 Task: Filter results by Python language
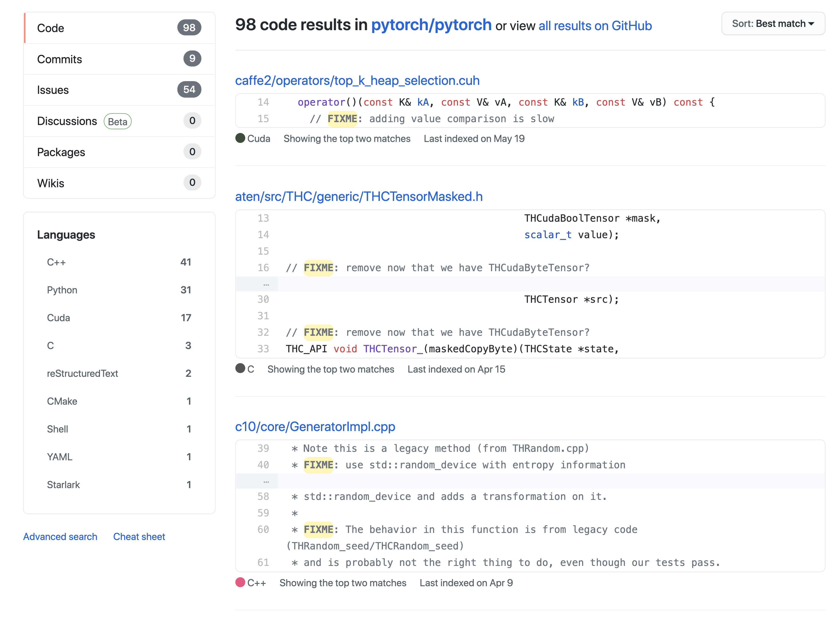pyautogui.click(x=119, y=290)
